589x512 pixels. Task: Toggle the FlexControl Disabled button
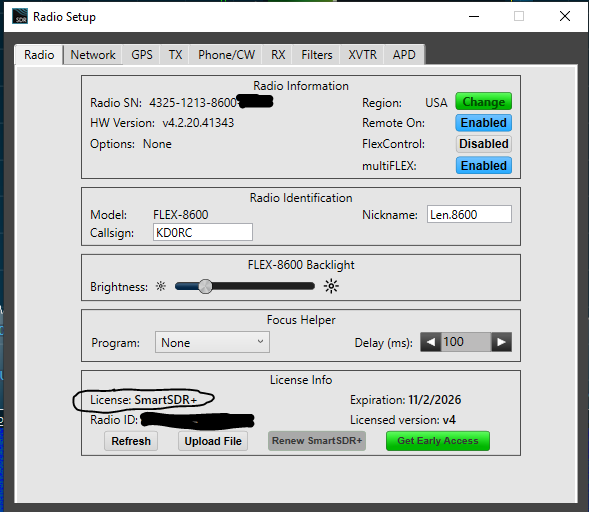[x=483, y=144]
